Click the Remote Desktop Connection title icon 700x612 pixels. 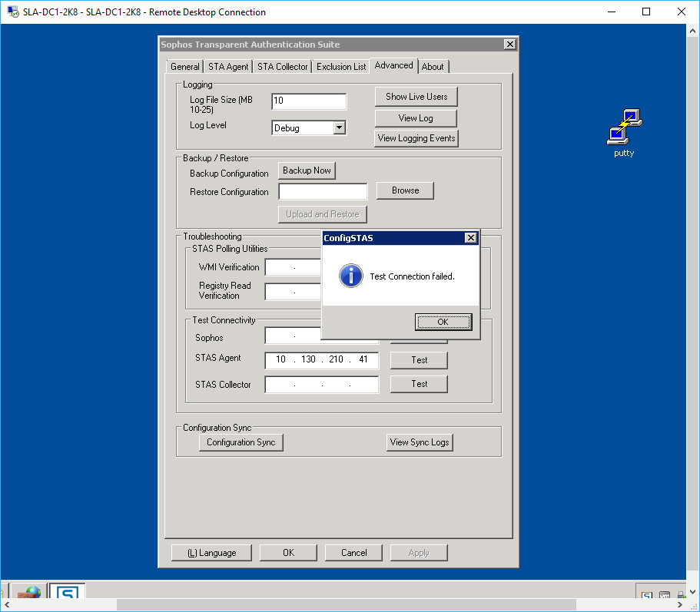(x=13, y=12)
